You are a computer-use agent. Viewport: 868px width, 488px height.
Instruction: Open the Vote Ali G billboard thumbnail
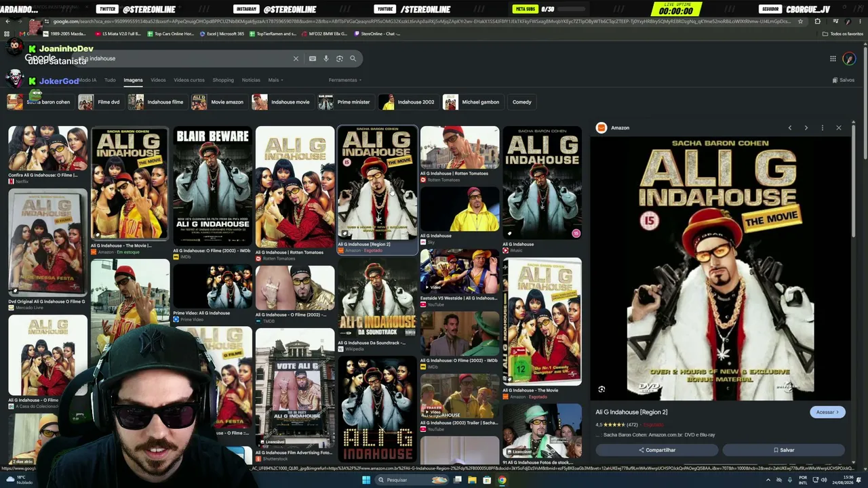(x=295, y=388)
